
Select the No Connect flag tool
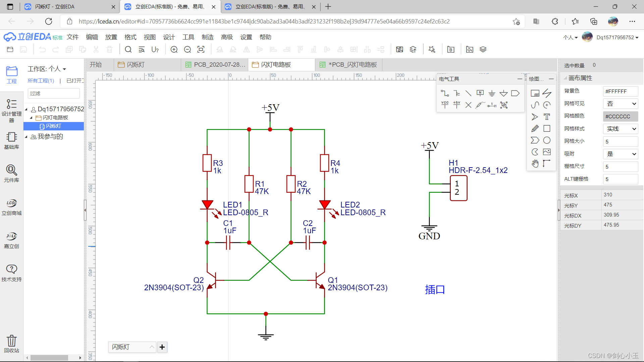468,105
